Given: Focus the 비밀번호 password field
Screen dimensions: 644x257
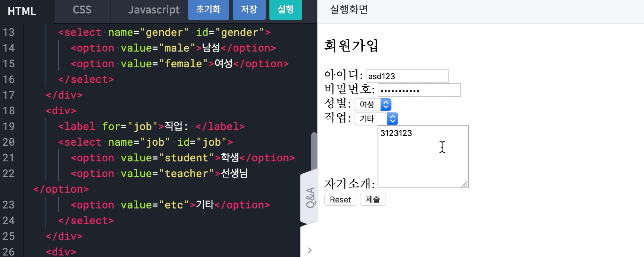Looking at the screenshot, I should [419, 90].
